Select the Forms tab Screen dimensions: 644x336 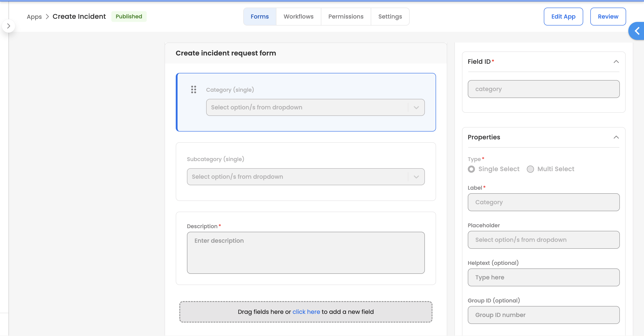coord(259,17)
